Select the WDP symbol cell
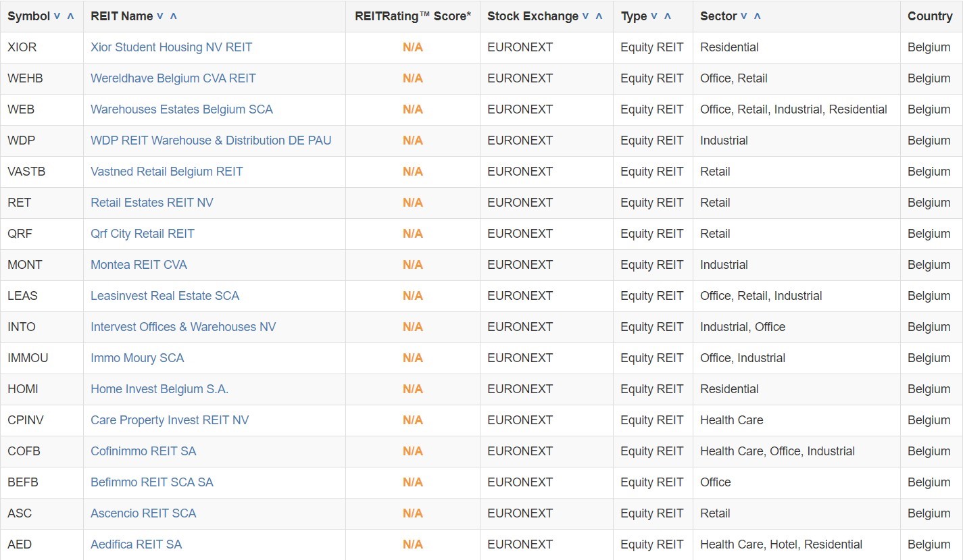Viewport: 963px width, 560px height. [42, 141]
